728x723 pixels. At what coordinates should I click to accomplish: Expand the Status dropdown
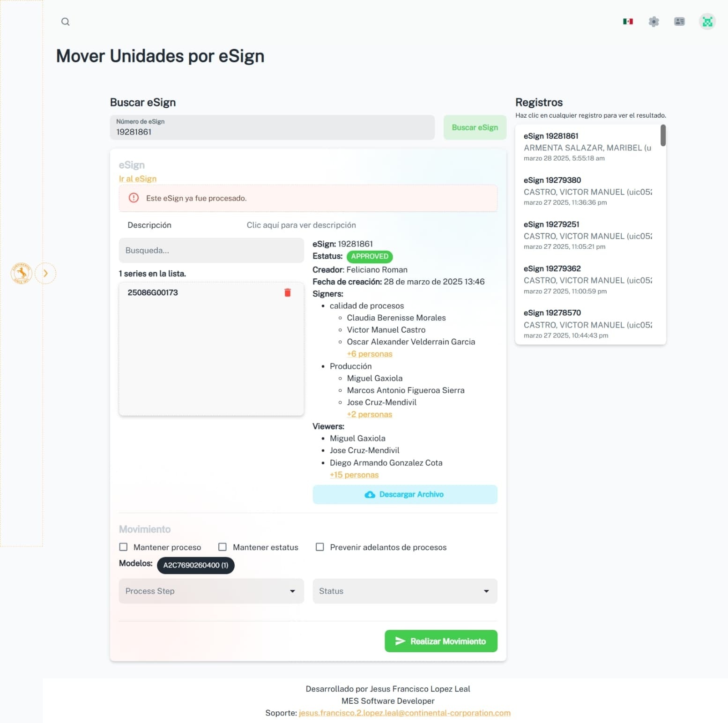(405, 591)
